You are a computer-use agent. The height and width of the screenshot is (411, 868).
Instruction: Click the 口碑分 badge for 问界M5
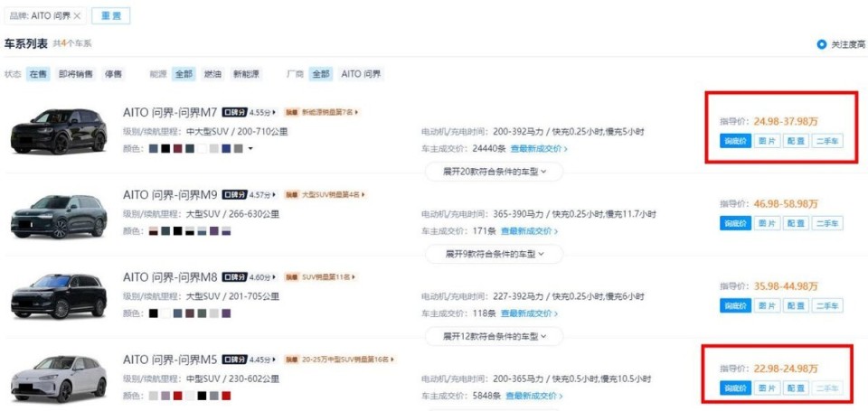pyautogui.click(x=235, y=360)
